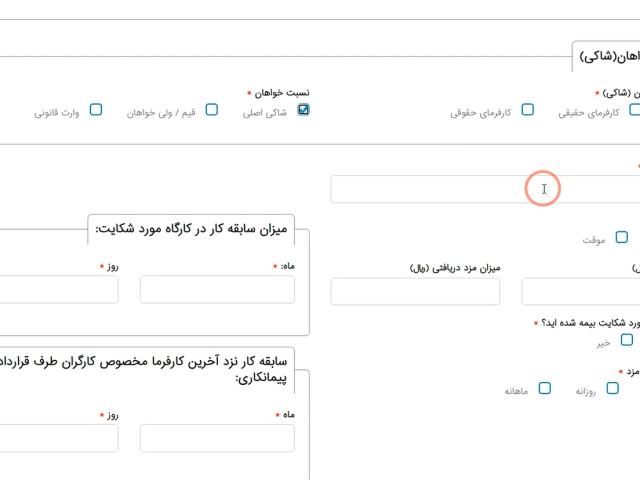Select the کارفرمای حقوقی checkbox

click(x=527, y=110)
